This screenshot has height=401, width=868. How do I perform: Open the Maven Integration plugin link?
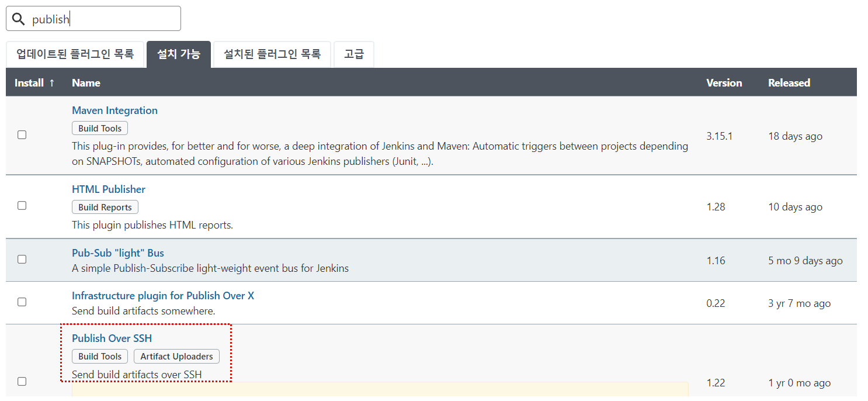click(114, 110)
